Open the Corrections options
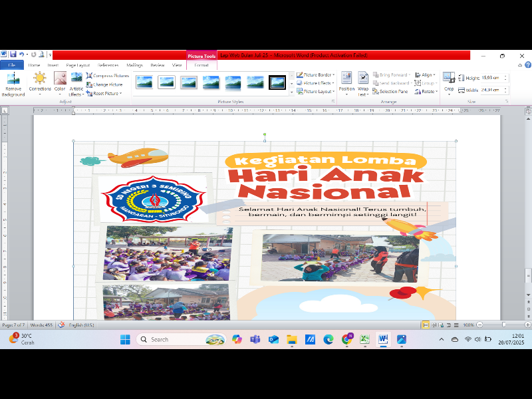This screenshot has width=532, height=399. tap(40, 84)
